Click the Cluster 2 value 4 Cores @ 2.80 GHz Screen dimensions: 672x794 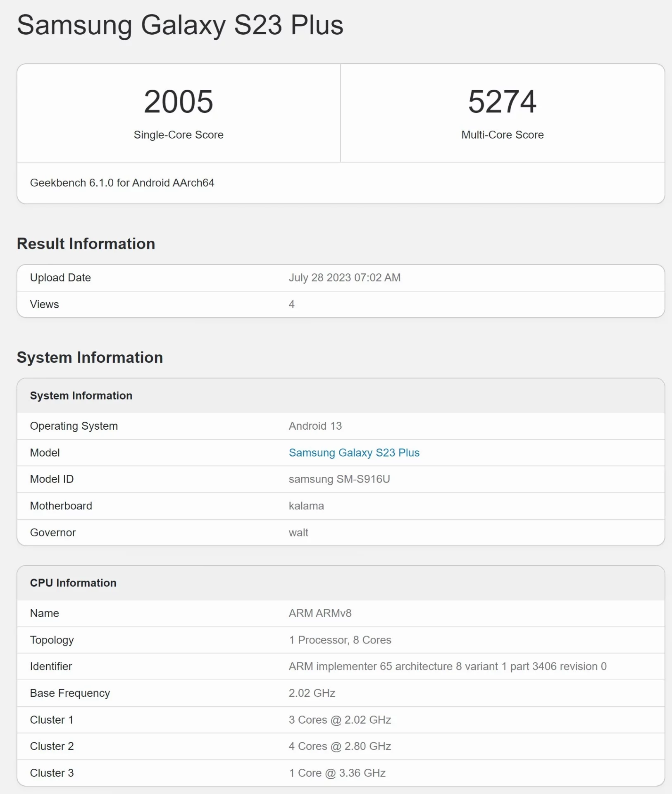340,746
